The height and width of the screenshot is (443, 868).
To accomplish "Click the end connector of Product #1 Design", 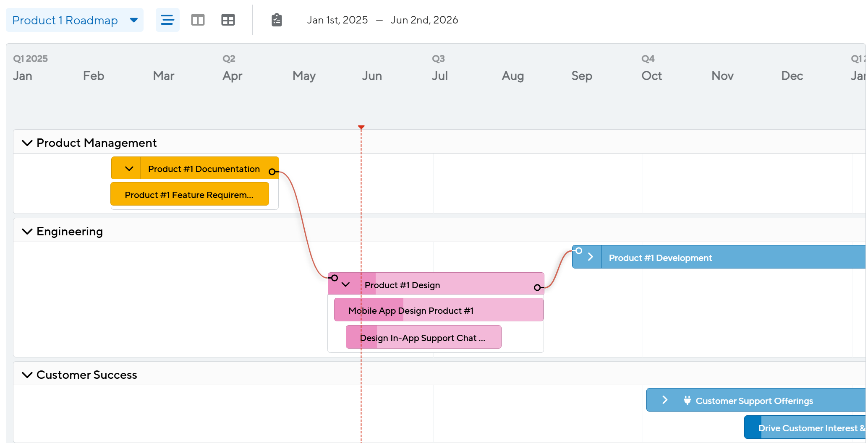I will coord(537,287).
